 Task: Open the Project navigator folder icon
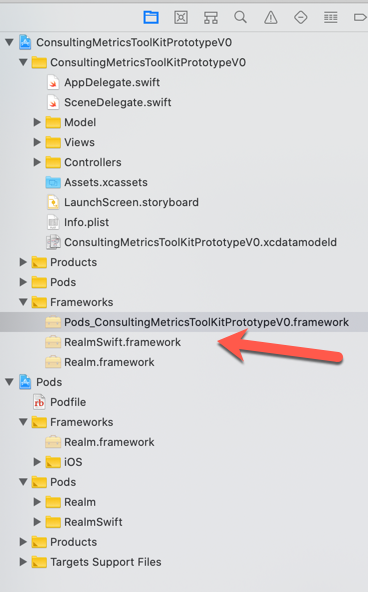pos(151,17)
